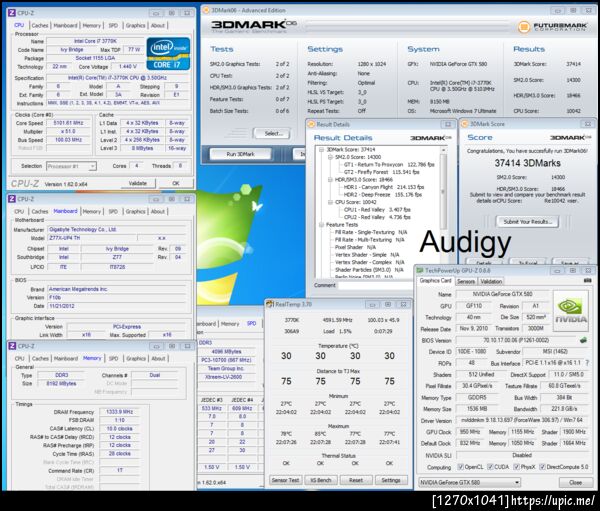Click the SPD tab in the partly hidden CPU-Z window
This screenshot has width=600, height=511.
point(251,323)
